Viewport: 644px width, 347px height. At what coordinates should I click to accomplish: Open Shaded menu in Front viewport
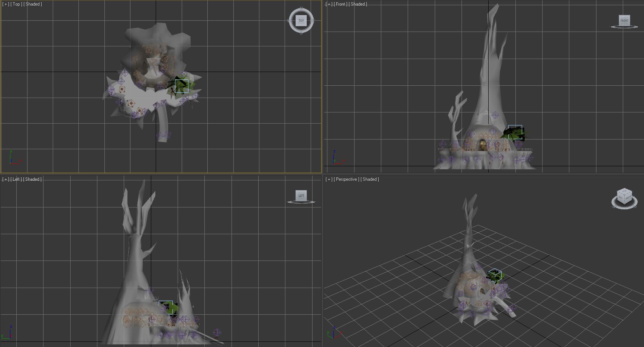(x=358, y=4)
